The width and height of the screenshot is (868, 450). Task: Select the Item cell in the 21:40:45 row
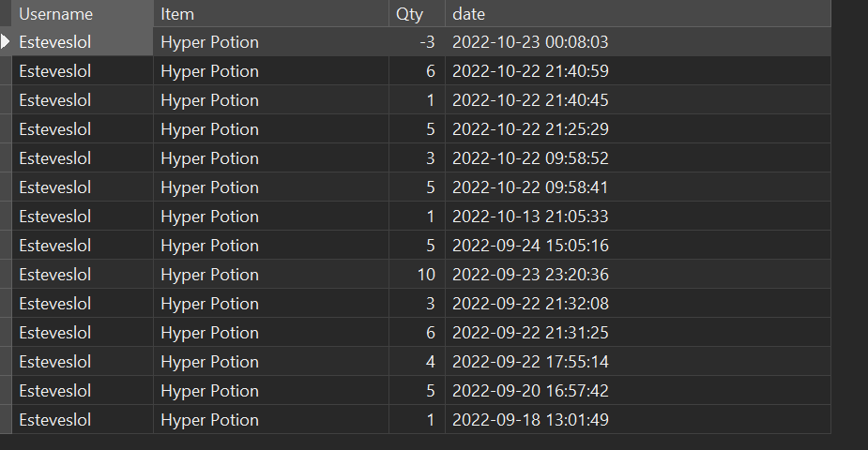coord(271,100)
